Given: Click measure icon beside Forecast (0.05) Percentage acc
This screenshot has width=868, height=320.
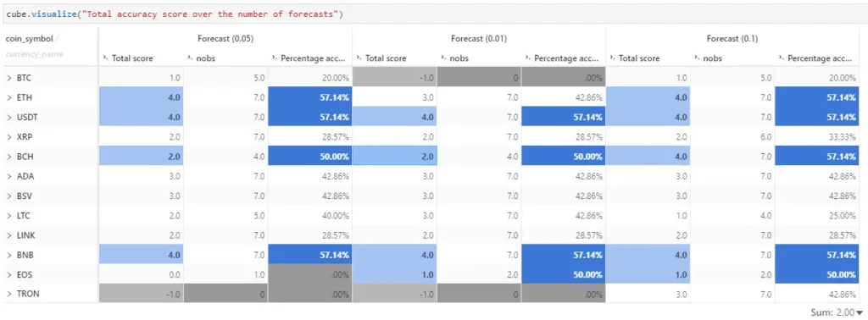Looking at the screenshot, I should [x=275, y=58].
